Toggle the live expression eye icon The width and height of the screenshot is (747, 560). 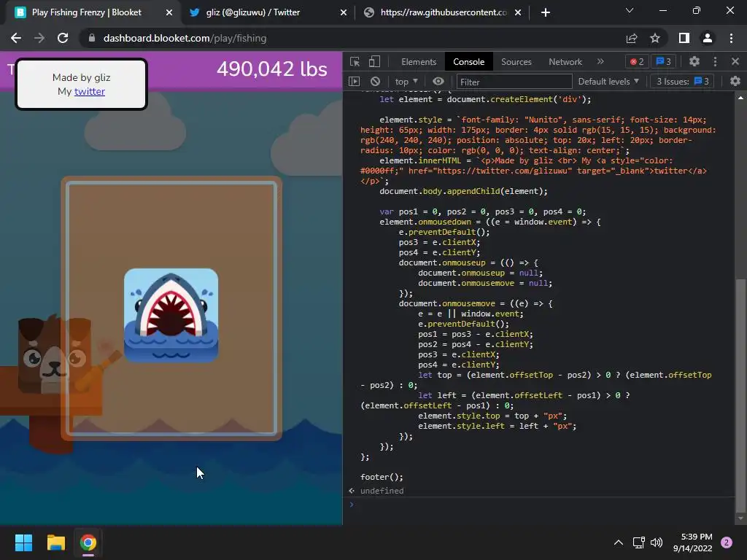click(438, 82)
